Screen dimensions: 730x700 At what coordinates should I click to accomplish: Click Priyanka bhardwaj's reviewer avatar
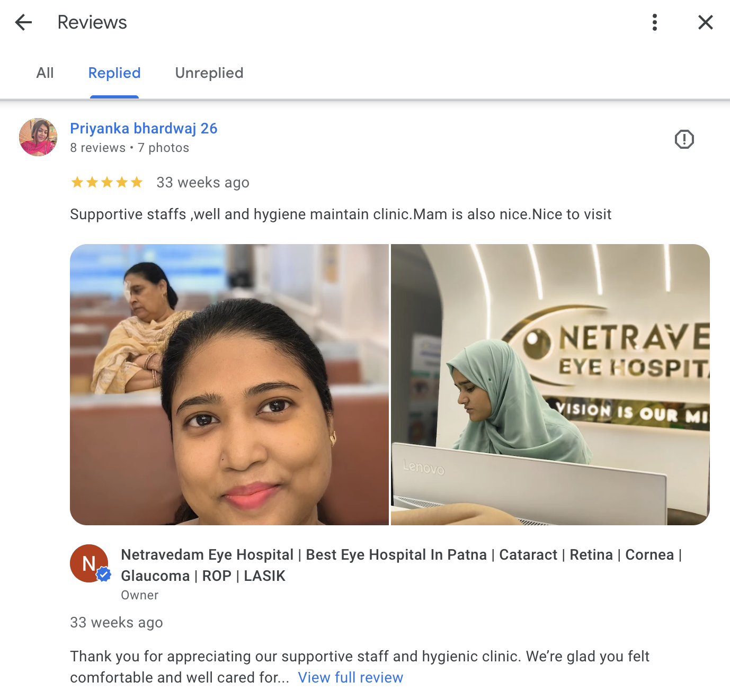pos(38,137)
